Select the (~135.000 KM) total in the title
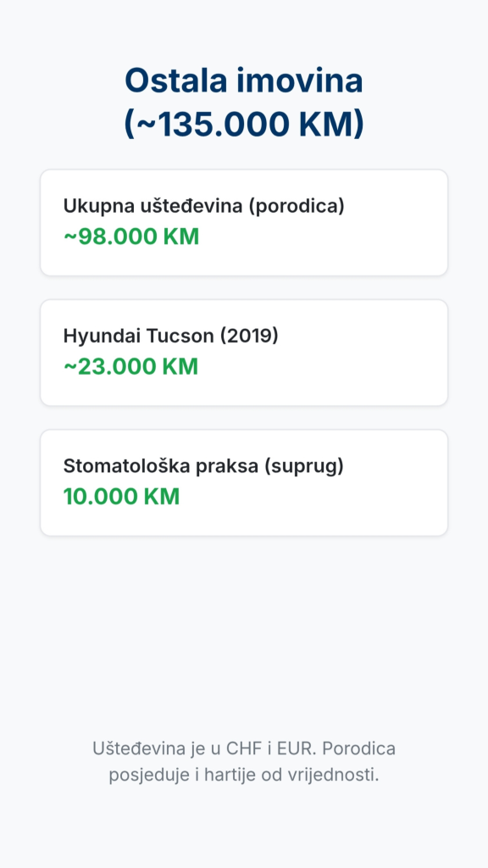Viewport: 488px width, 868px height. pos(244,124)
